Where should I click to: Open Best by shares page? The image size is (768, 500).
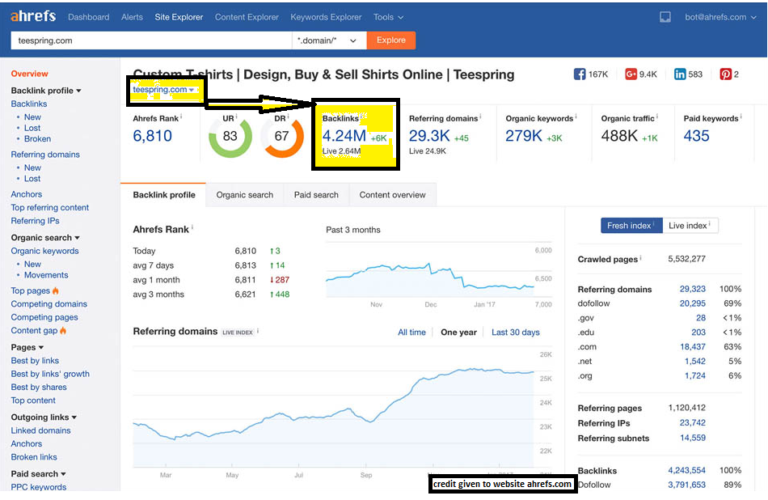tap(39, 387)
